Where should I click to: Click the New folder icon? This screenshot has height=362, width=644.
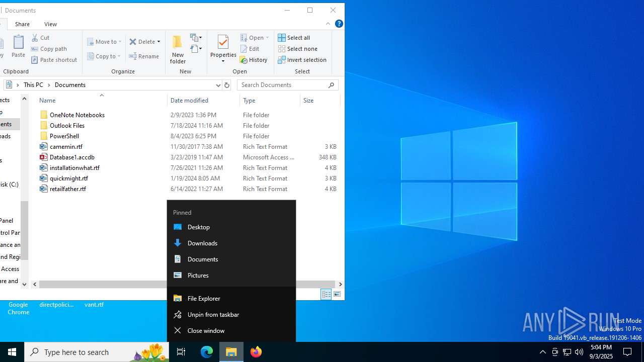pyautogui.click(x=178, y=42)
